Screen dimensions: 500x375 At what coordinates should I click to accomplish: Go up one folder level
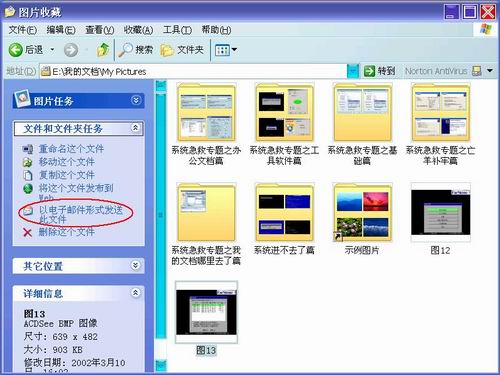pos(103,50)
